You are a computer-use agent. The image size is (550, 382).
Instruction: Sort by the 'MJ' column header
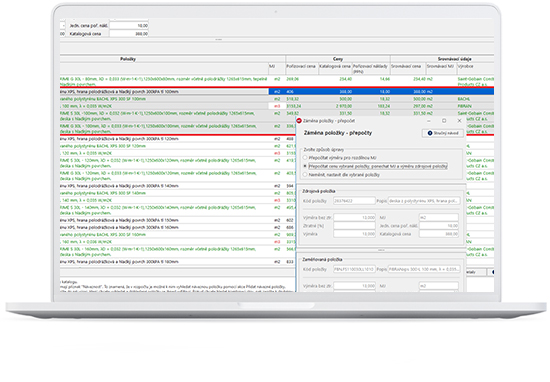pyautogui.click(x=276, y=68)
